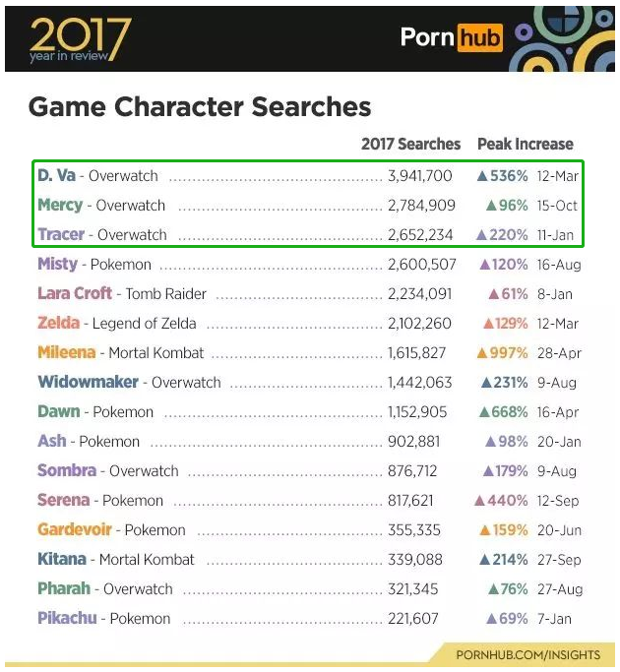The height and width of the screenshot is (672, 620).
Task: Click the Gardevoir name in orange
Action: pyautogui.click(x=75, y=529)
